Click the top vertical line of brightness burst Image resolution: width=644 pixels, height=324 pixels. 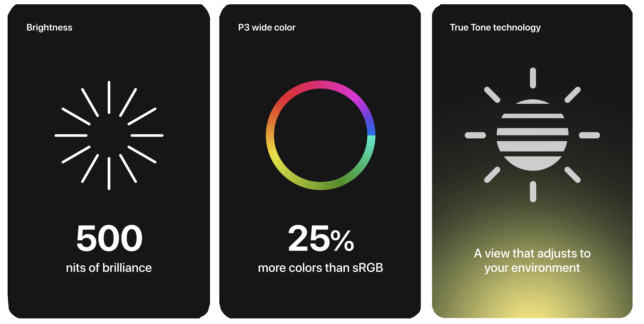pyautogui.click(x=109, y=97)
